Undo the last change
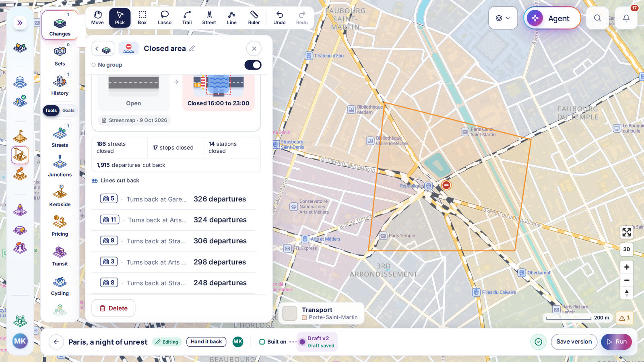The height and width of the screenshot is (362, 644). pyautogui.click(x=279, y=18)
